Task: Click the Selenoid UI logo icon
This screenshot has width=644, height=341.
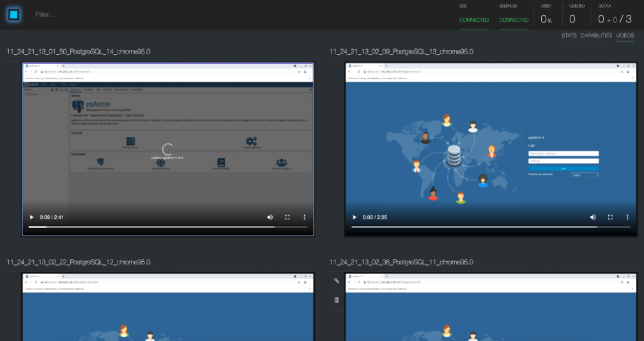Action: pyautogui.click(x=14, y=14)
